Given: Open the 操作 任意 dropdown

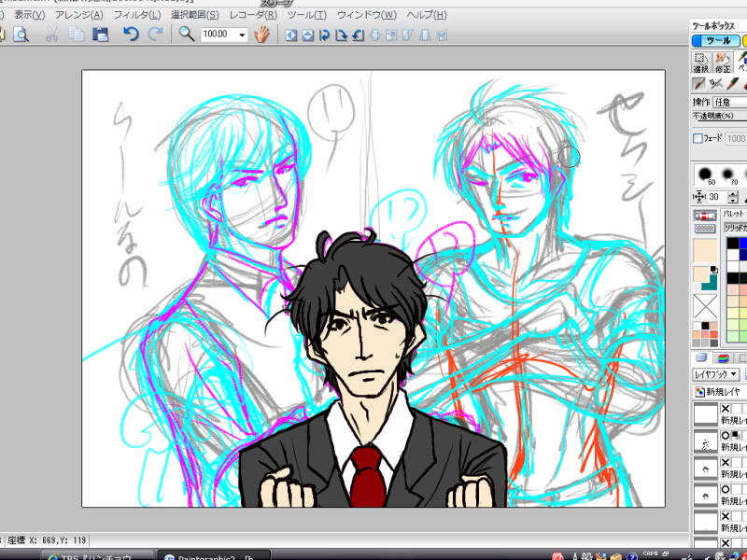Looking at the screenshot, I should (730, 102).
